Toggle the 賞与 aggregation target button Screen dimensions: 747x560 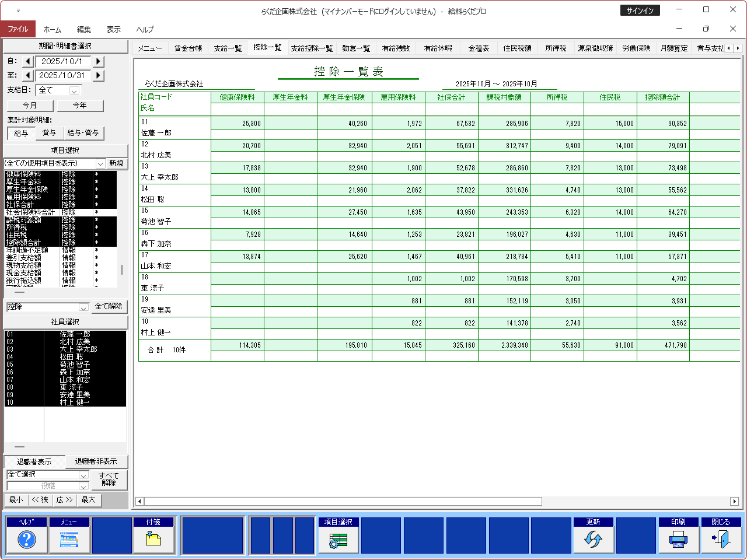(x=49, y=133)
